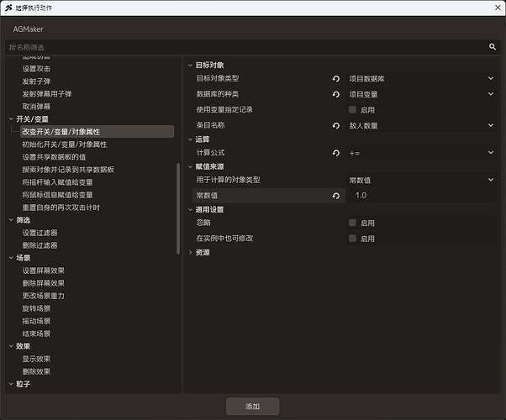Viewport: 506px width, 420px height.
Task: Select 发射子弹 action
Action: point(36,81)
